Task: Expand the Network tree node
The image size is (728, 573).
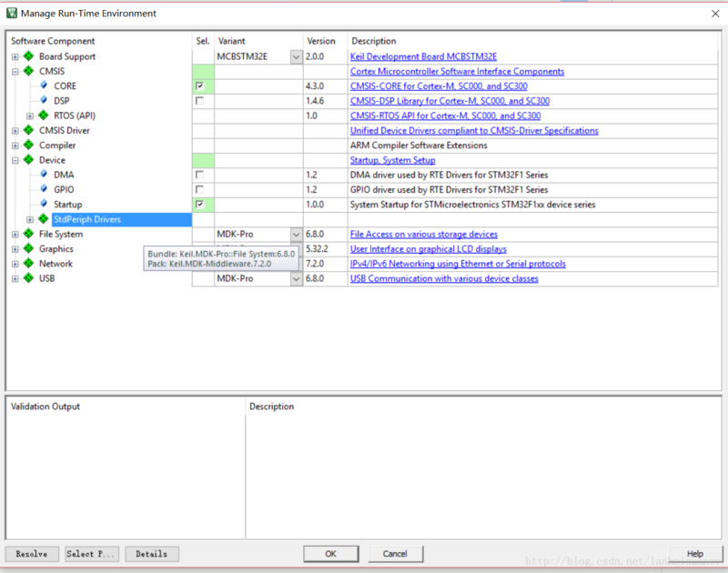Action: click(15, 264)
